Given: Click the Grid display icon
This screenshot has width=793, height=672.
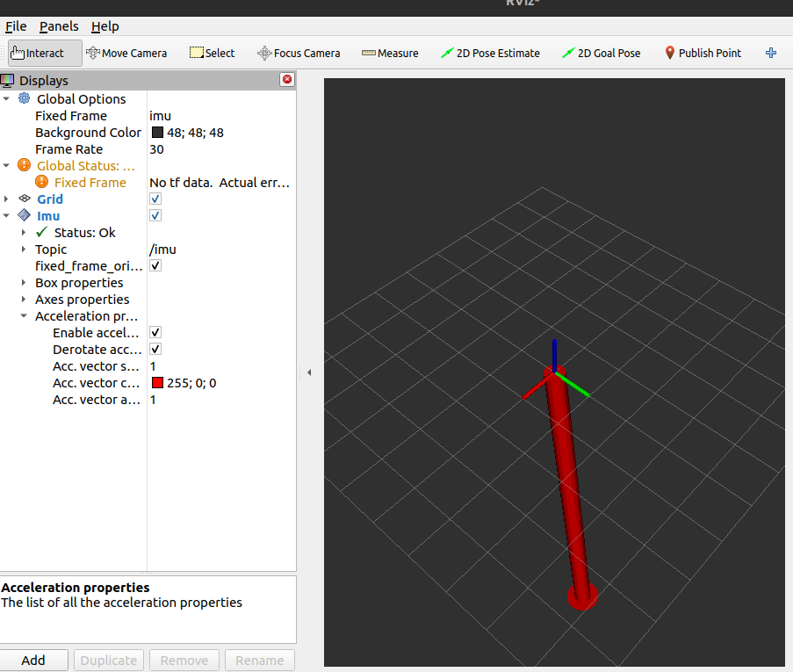Looking at the screenshot, I should pyautogui.click(x=25, y=199).
